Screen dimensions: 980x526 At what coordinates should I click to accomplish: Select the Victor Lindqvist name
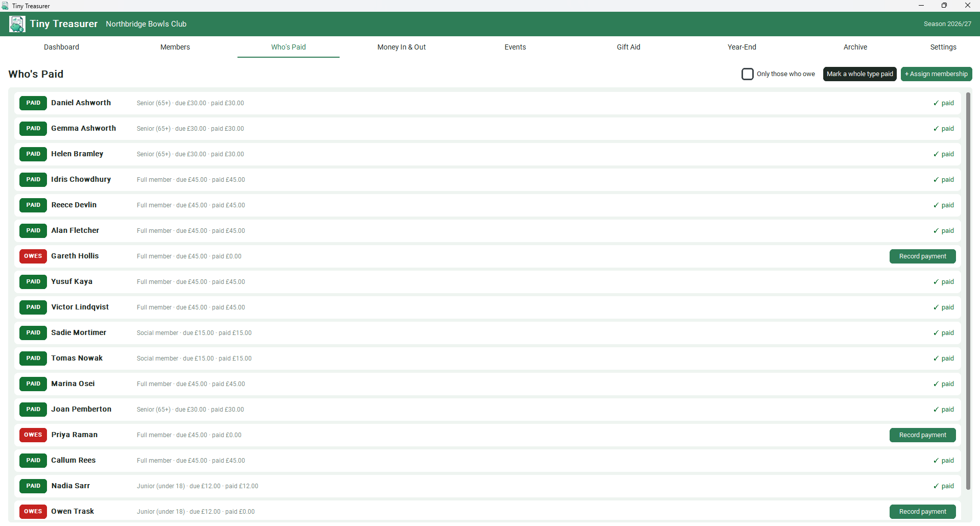click(x=80, y=307)
